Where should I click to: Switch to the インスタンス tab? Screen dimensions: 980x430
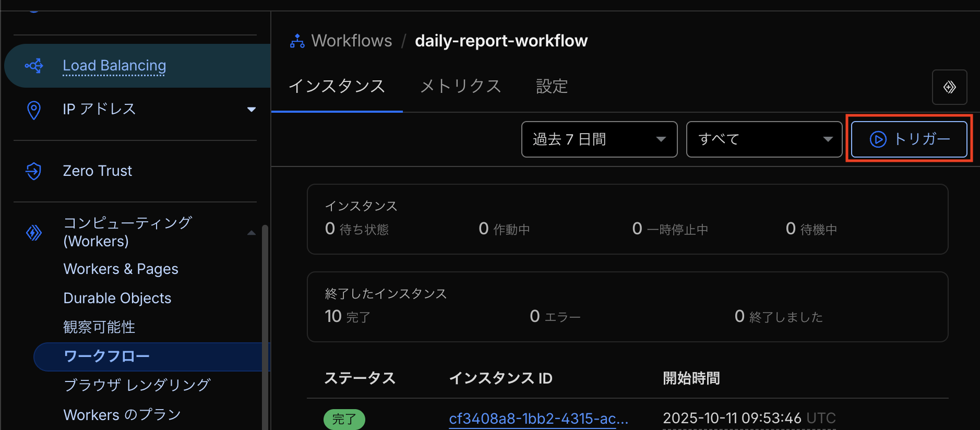(x=337, y=86)
